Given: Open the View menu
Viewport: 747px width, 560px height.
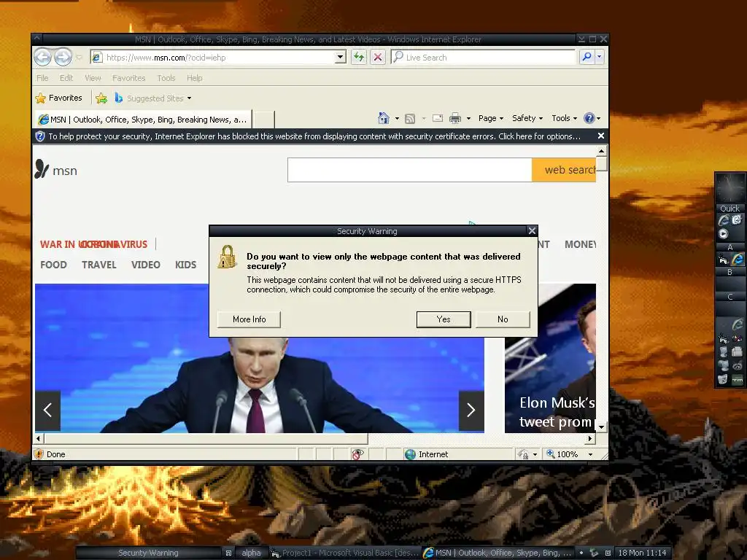Looking at the screenshot, I should tap(93, 78).
